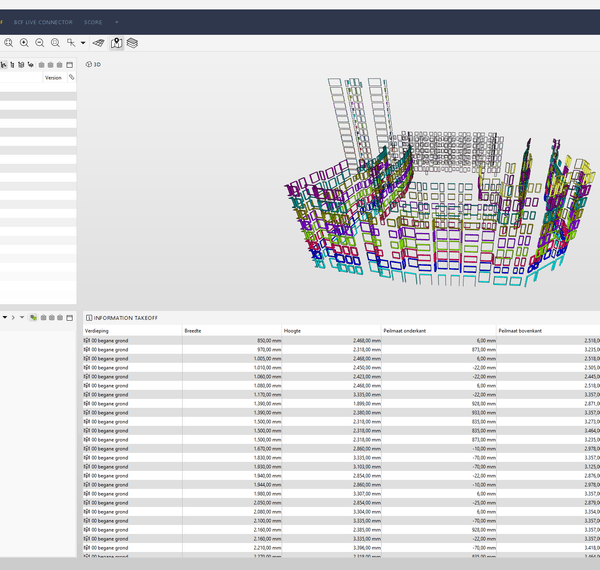Open the selection tool dropdown arrow
The width and height of the screenshot is (600, 570).
pyautogui.click(x=83, y=43)
